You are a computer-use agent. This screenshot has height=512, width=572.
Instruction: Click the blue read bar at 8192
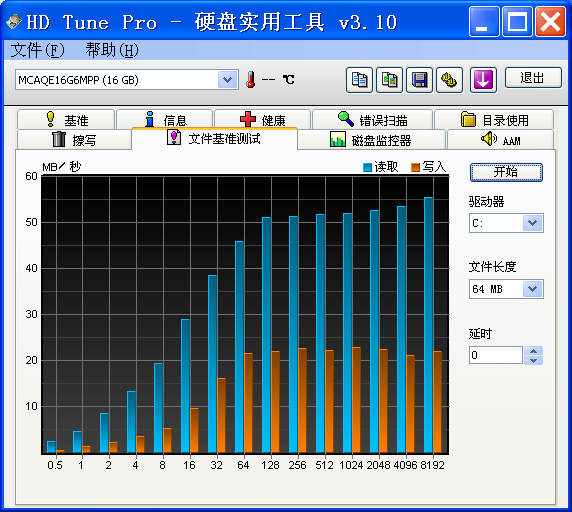(428, 325)
